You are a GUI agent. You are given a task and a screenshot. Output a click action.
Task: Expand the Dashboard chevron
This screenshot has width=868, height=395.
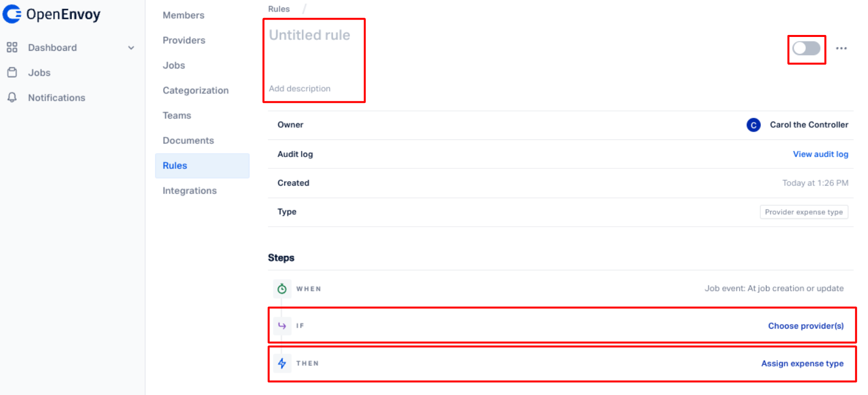point(131,48)
